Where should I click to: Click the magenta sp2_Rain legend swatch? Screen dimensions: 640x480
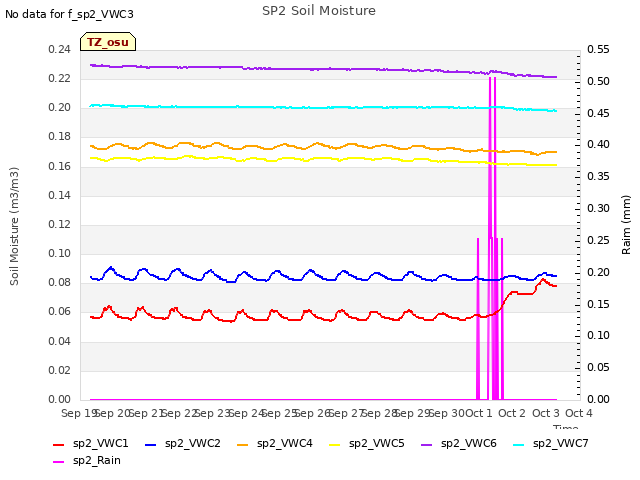pos(59,462)
